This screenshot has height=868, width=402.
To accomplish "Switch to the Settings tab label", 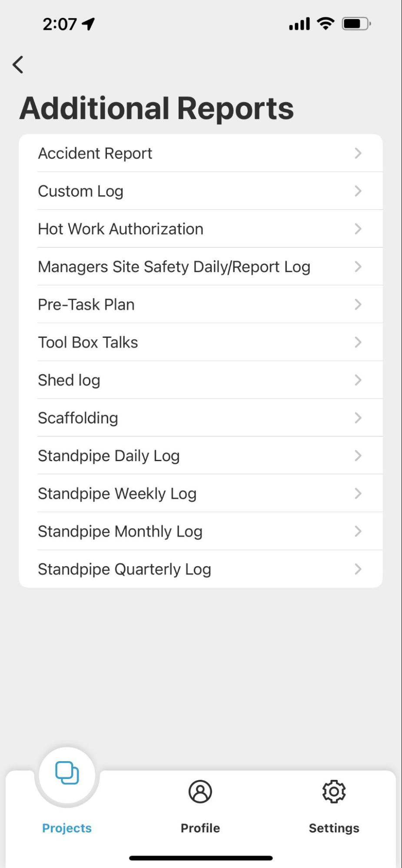I will click(x=334, y=828).
